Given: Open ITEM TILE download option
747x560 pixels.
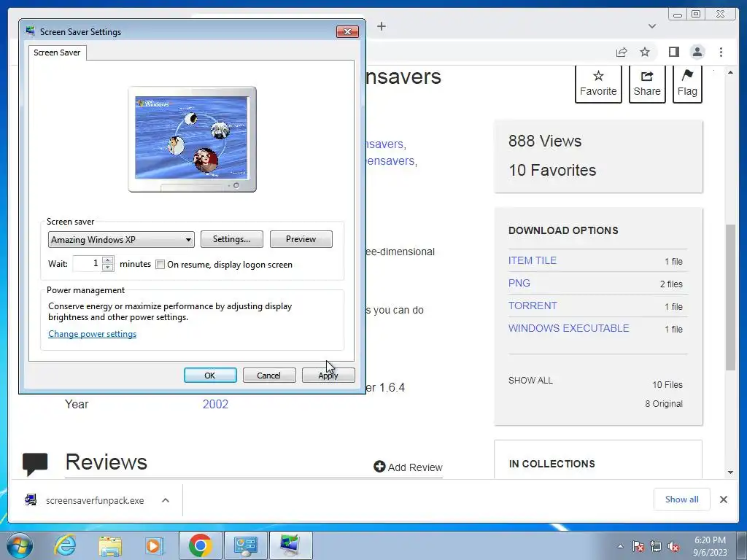Looking at the screenshot, I should 532,260.
